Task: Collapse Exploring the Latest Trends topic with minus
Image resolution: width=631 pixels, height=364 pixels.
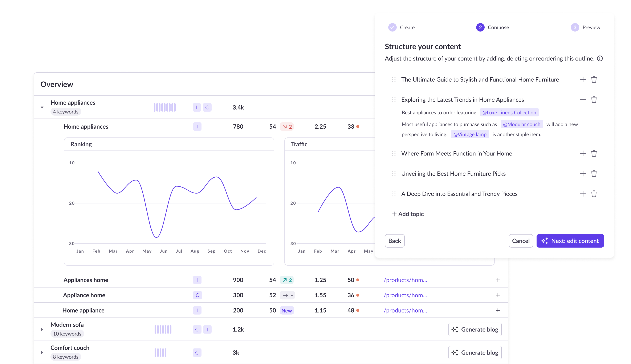Action: [x=583, y=100]
